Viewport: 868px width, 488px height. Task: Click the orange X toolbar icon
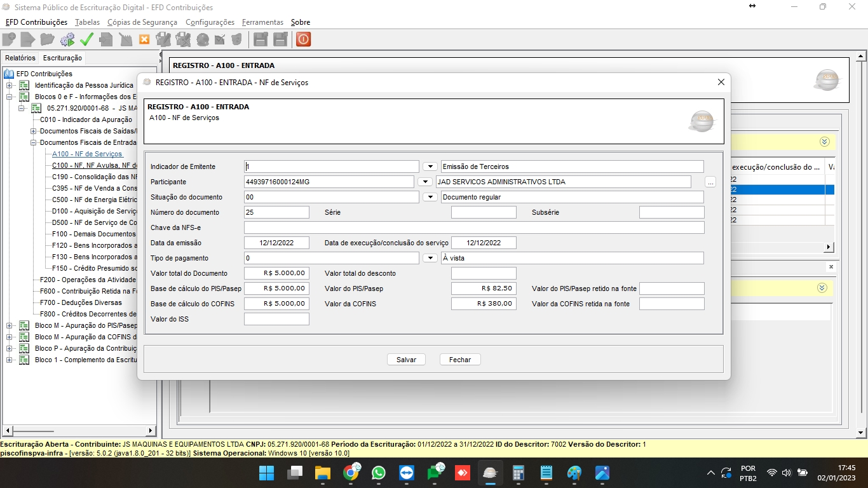point(144,39)
